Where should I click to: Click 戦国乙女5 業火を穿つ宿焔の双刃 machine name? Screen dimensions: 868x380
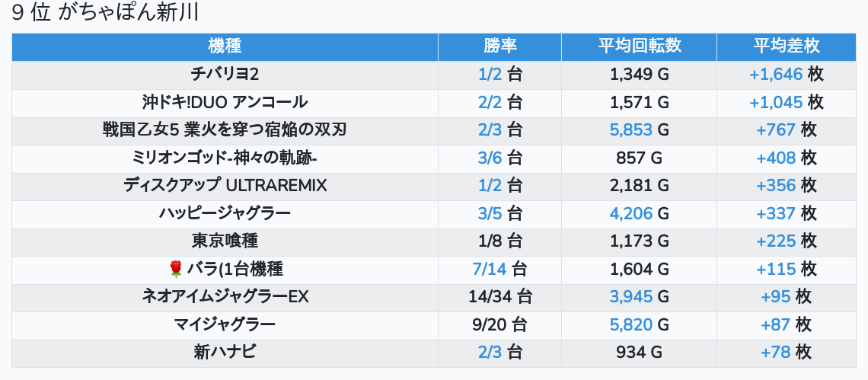[225, 130]
